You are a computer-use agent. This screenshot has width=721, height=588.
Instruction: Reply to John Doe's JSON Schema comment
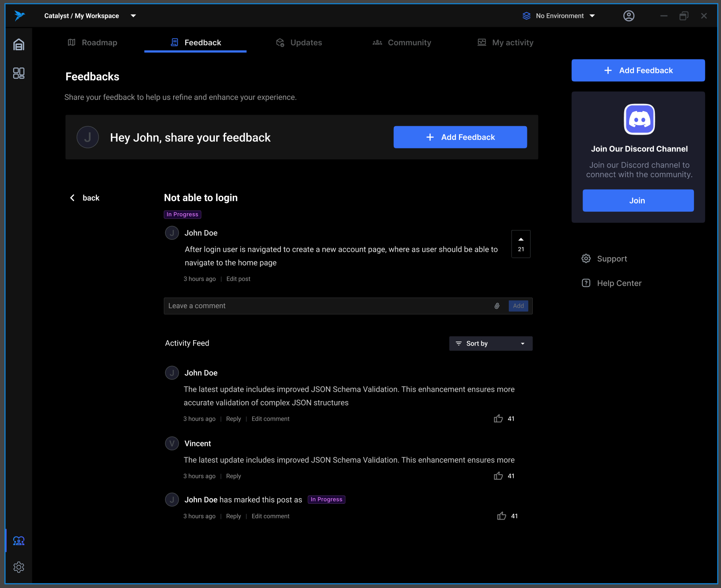234,419
